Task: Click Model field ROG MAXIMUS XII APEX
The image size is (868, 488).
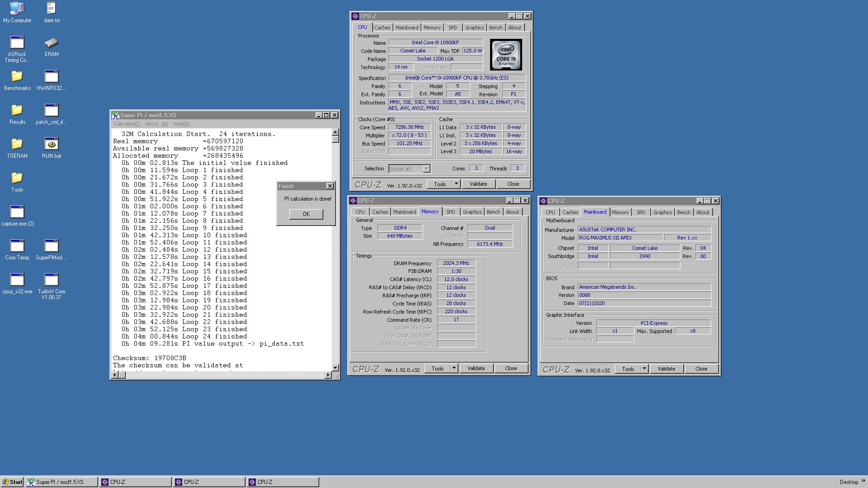Action: coord(620,238)
